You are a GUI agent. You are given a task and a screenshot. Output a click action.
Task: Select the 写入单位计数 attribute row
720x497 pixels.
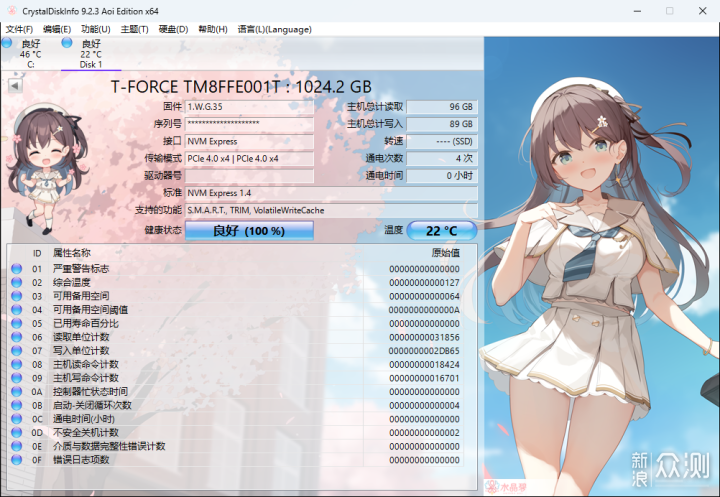tap(236, 350)
